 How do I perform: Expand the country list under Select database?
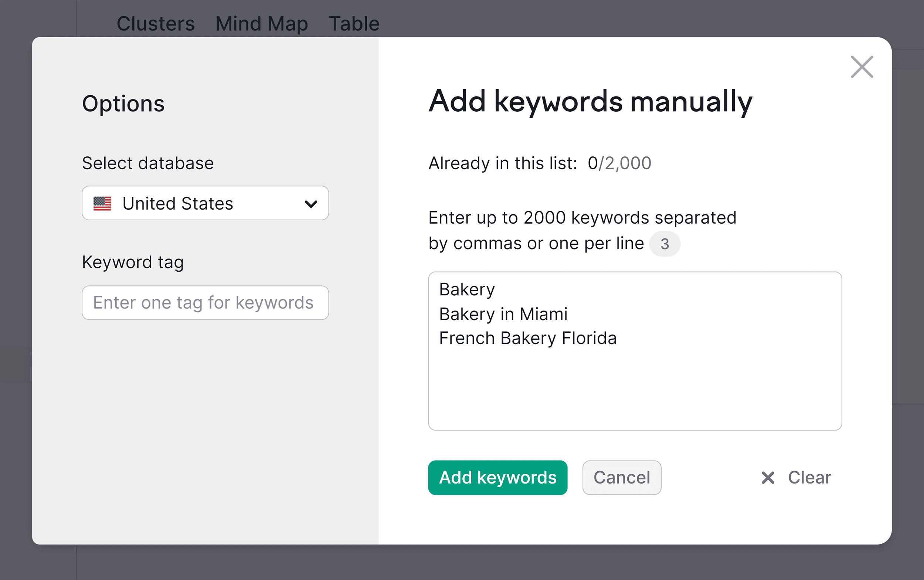(x=205, y=203)
